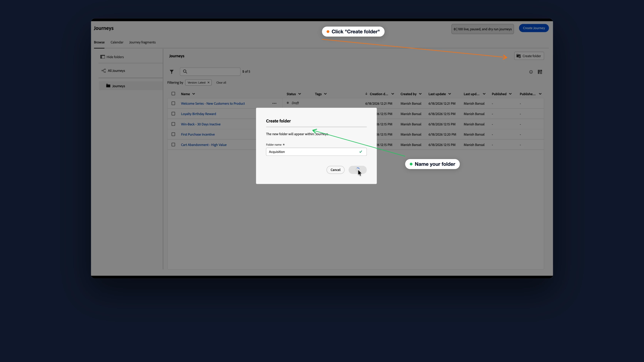
Task: Expand the Name column dropdown
Action: click(x=193, y=94)
